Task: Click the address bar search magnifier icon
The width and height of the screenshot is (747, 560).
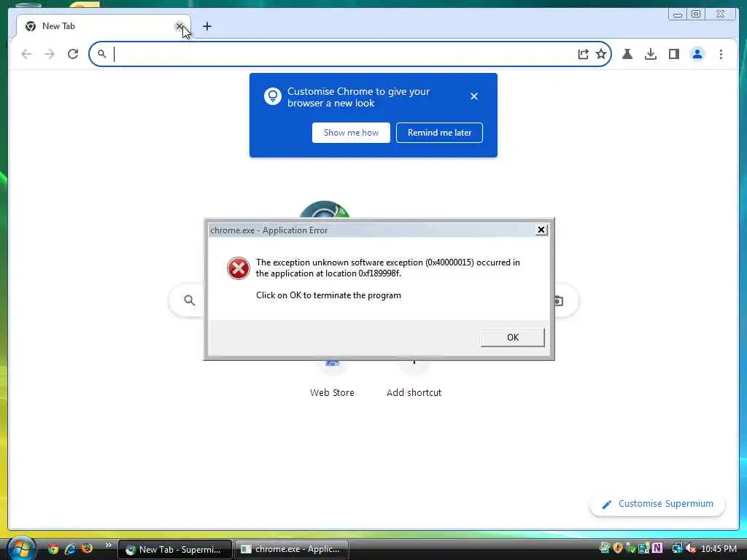Action: pos(101,54)
